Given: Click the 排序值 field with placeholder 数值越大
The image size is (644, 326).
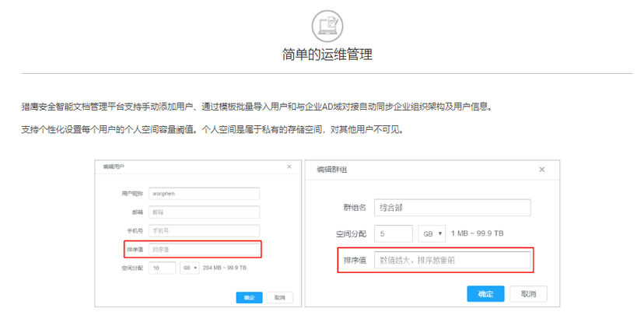Looking at the screenshot, I should [x=452, y=260].
